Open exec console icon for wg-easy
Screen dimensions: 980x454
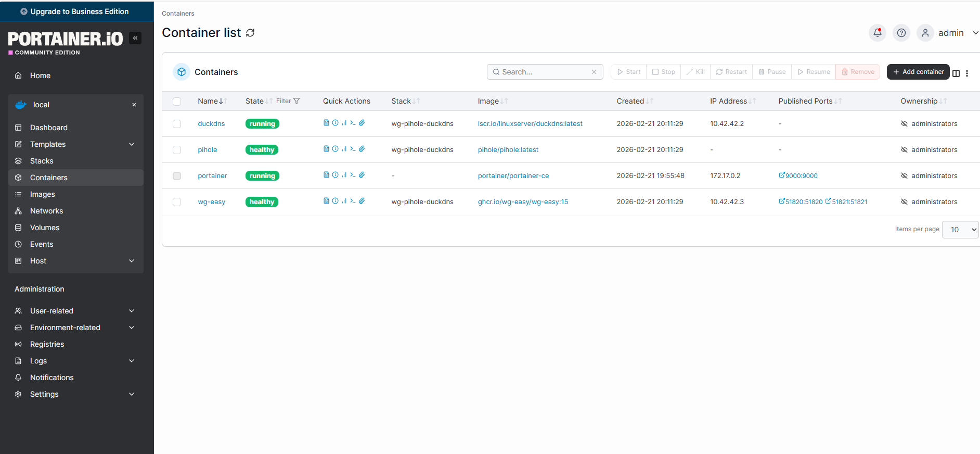pos(353,201)
